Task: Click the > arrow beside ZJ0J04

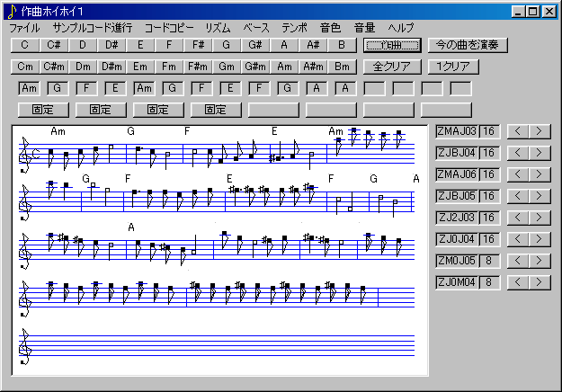Action: pos(540,239)
